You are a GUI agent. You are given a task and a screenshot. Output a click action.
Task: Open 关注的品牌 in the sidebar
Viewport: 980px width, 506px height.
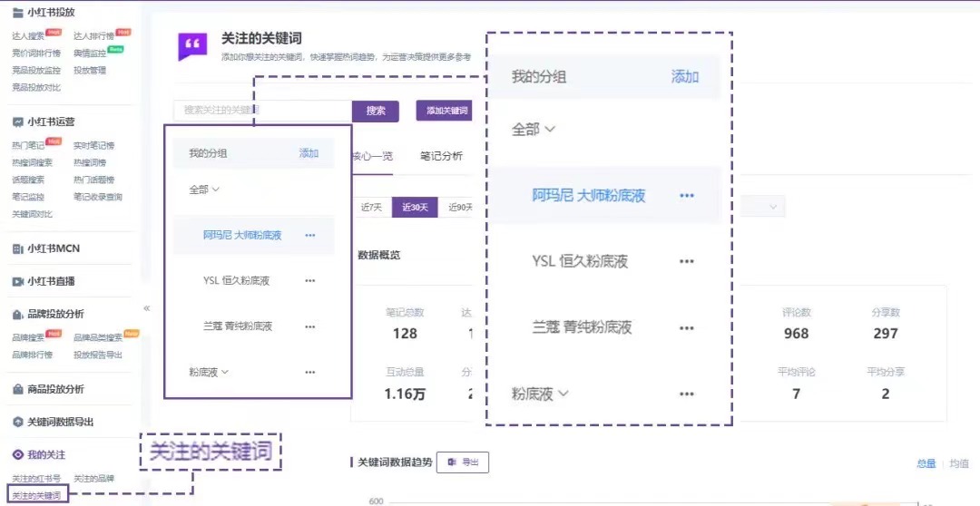point(93,479)
